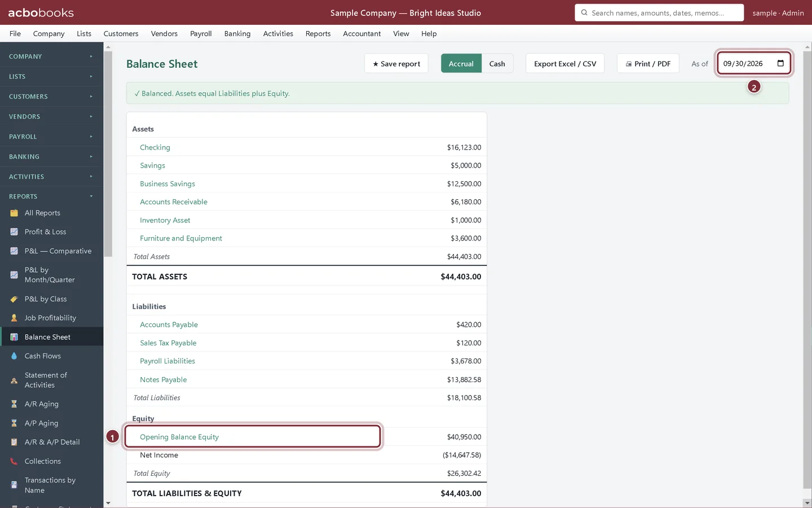Click the global search input box
812x508 pixels.
click(x=659, y=12)
